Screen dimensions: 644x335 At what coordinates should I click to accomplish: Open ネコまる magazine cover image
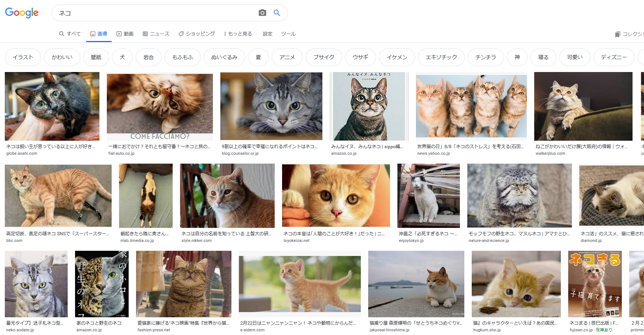595,284
